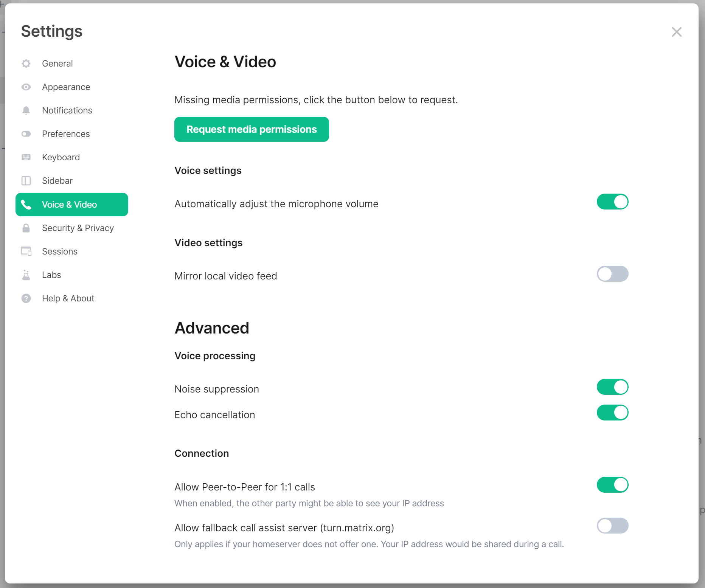Click the Video settings heading

tap(208, 243)
